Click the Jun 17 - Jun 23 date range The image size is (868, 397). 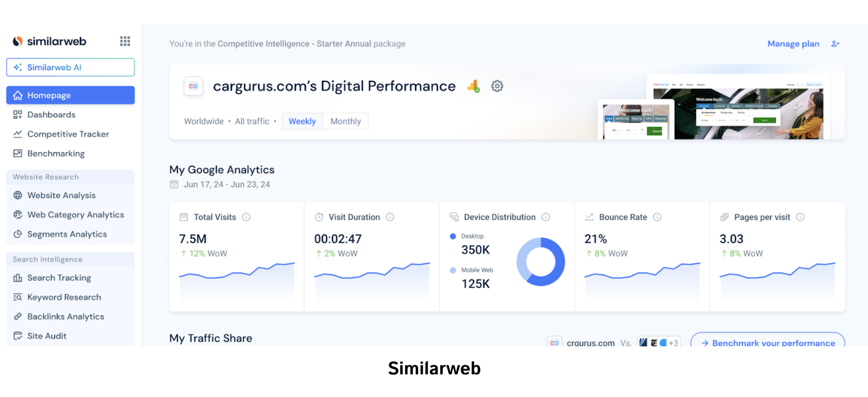[227, 184]
